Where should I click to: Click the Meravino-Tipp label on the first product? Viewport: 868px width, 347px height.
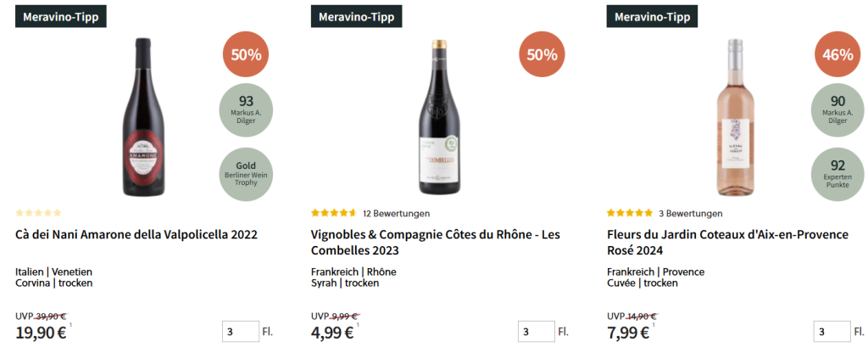tap(60, 16)
